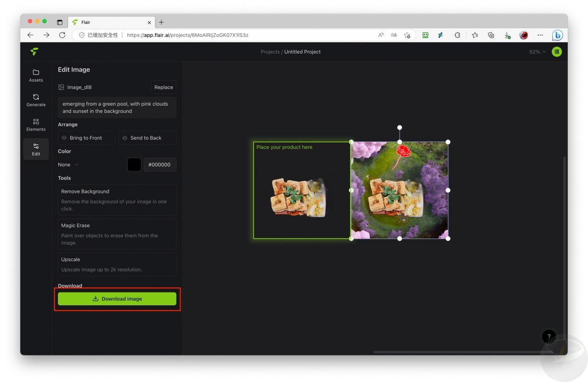The width and height of the screenshot is (588, 382).
Task: Click the help question mark button
Action: click(x=548, y=337)
